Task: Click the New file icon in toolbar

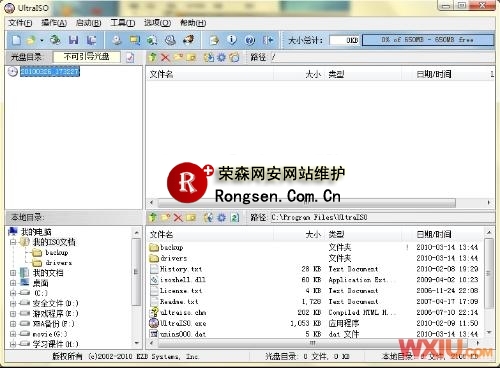Action: (16, 40)
